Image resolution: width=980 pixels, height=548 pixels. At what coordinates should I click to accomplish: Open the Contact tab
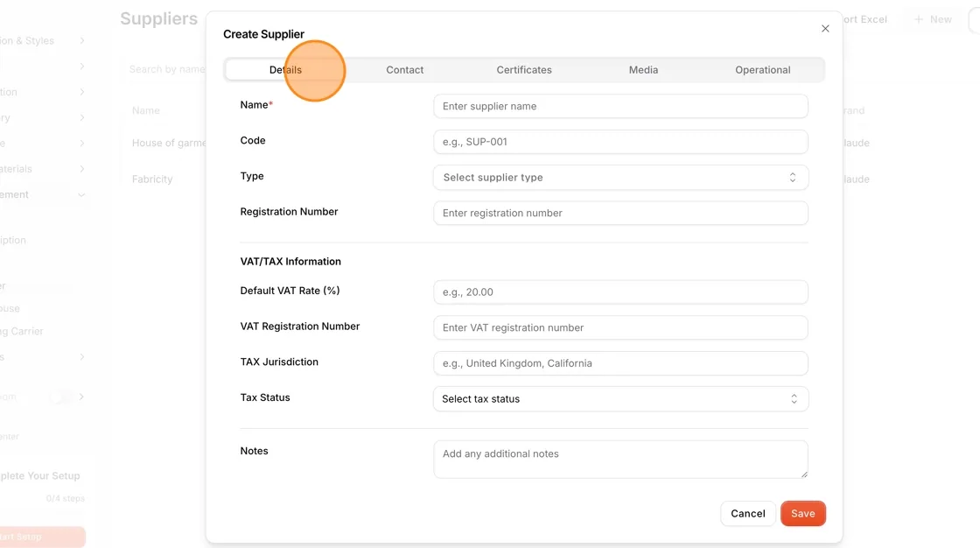tap(404, 69)
